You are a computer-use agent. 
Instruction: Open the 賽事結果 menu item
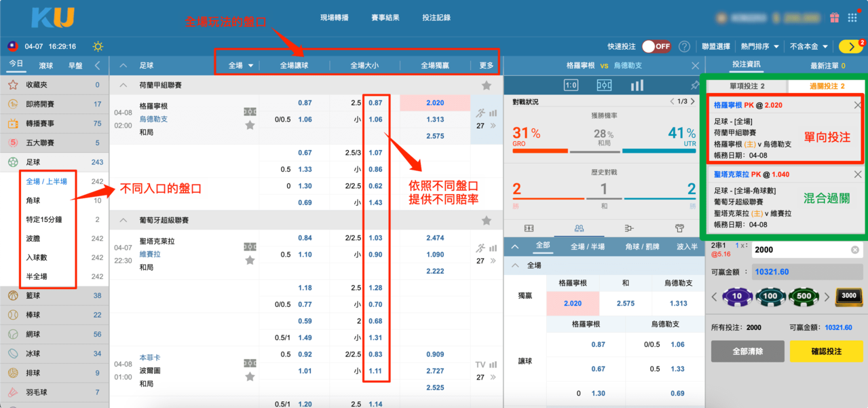[385, 18]
